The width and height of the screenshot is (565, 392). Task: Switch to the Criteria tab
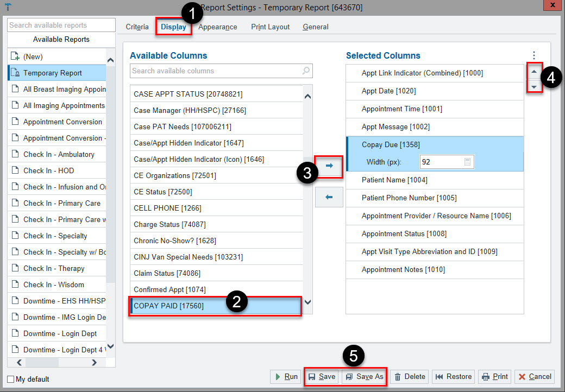[x=137, y=27]
